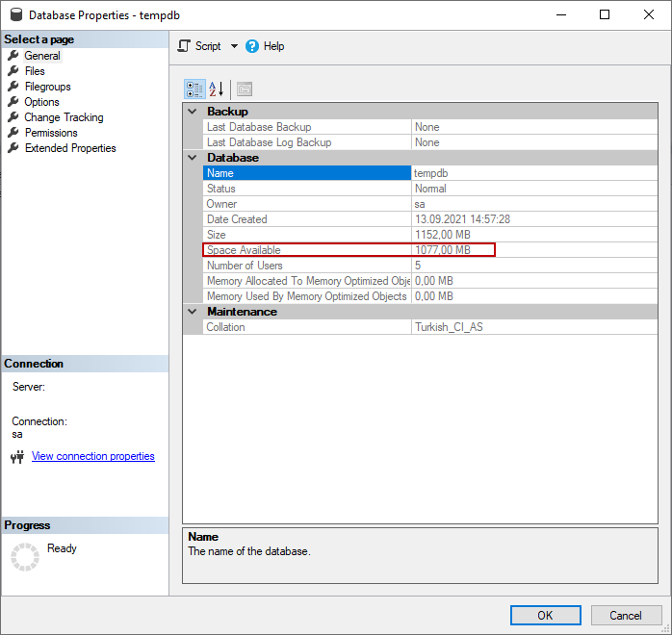Select Memory Used By Memory Optimized Objects row

point(430,296)
